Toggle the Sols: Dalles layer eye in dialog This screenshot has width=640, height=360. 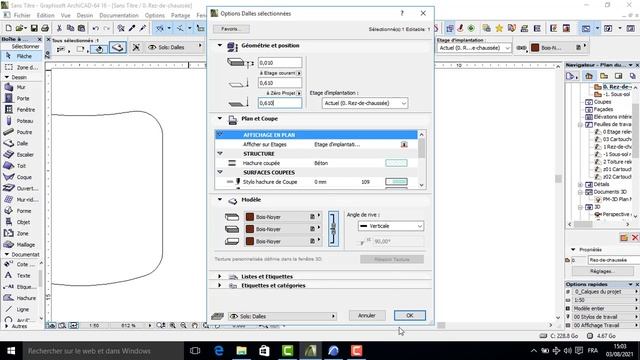tap(234, 316)
